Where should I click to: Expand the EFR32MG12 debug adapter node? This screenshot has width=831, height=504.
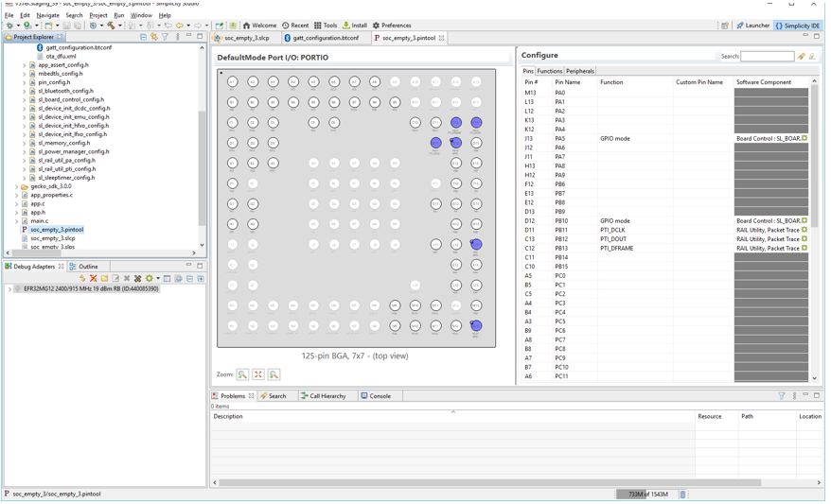(9, 289)
